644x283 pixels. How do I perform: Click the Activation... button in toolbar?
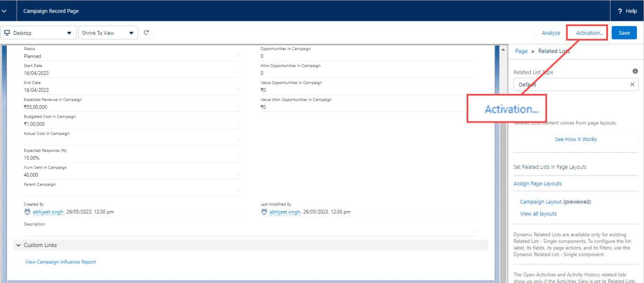pyautogui.click(x=589, y=33)
